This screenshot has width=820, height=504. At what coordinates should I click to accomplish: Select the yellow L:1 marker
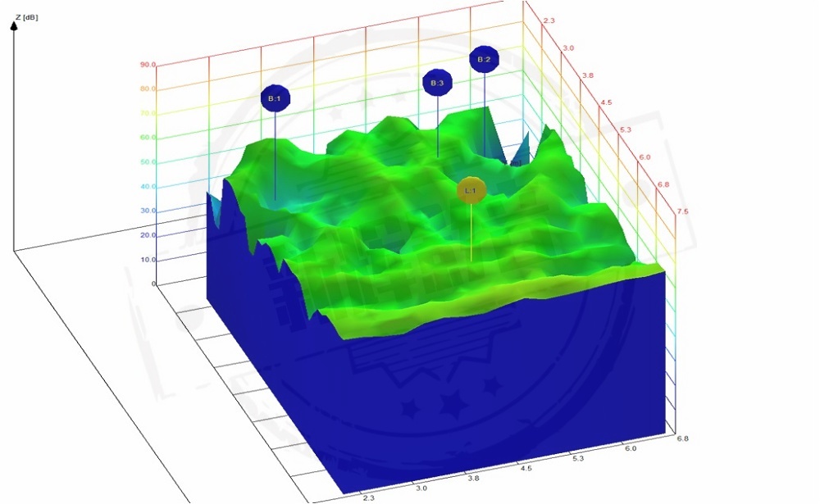(x=471, y=190)
